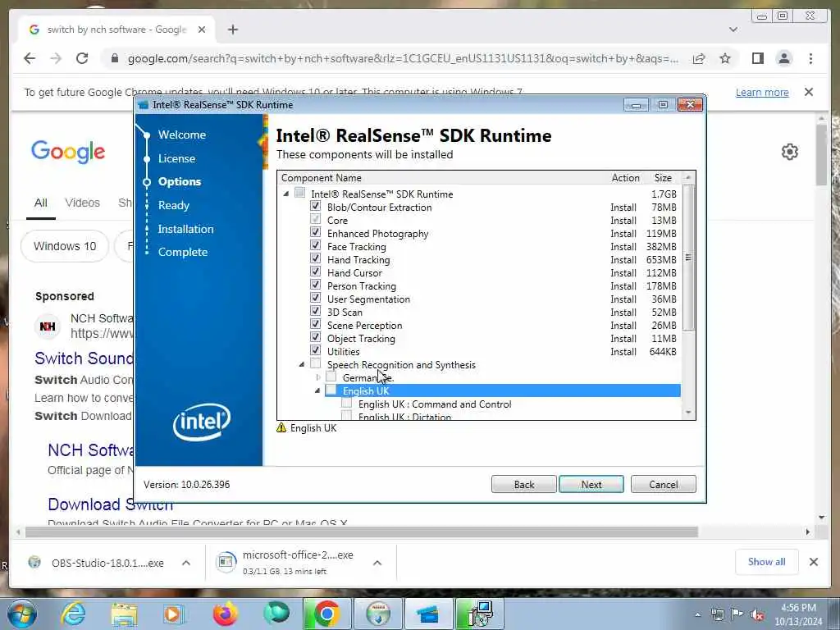The height and width of the screenshot is (630, 840).
Task: Click Show all downloads button
Action: pyautogui.click(x=767, y=562)
